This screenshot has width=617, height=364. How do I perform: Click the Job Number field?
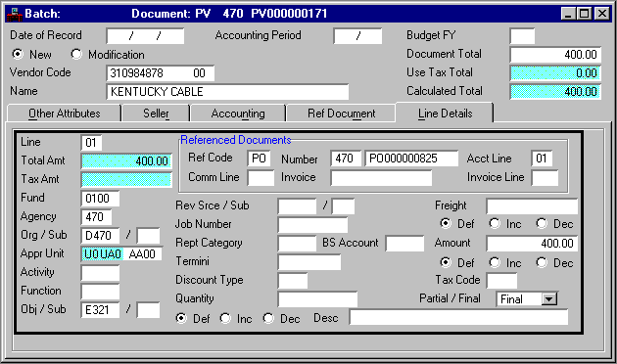pyautogui.click(x=312, y=225)
